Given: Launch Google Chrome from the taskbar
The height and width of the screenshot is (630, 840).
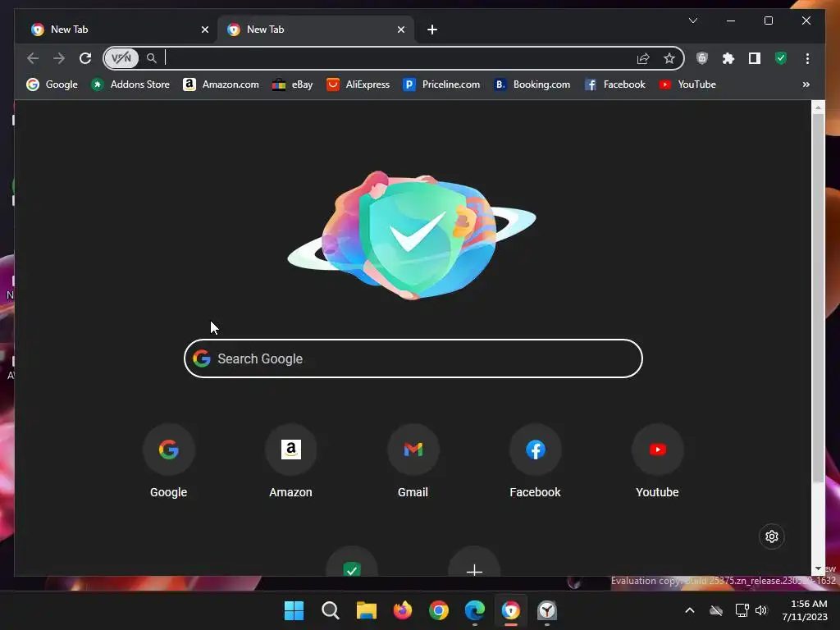Looking at the screenshot, I should 439,610.
